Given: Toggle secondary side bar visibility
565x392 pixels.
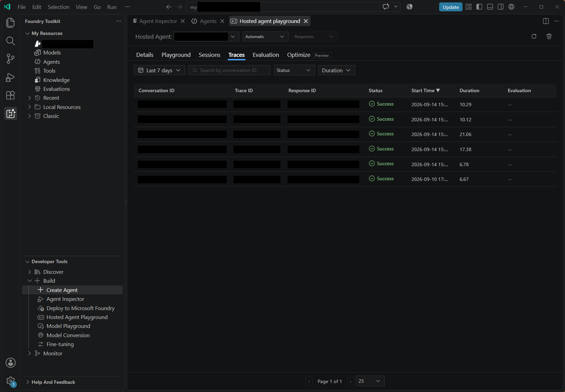Looking at the screenshot, I should coord(501,7).
